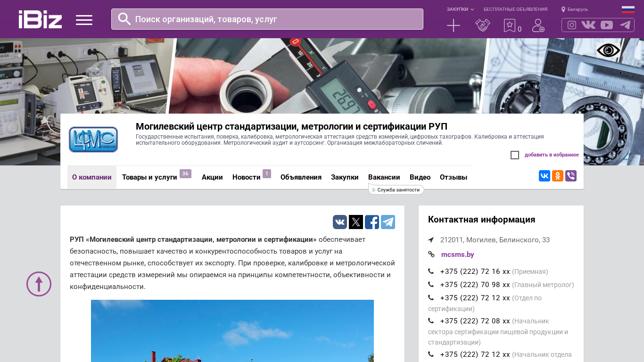
Task: Click the search organizations input field
Action: (x=273, y=19)
